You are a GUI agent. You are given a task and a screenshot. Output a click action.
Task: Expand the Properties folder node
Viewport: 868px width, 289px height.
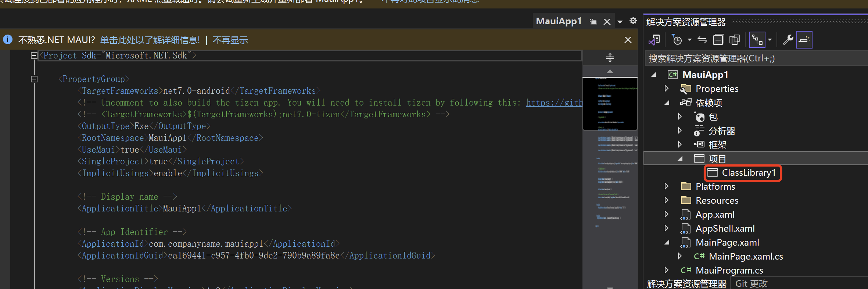[666, 89]
